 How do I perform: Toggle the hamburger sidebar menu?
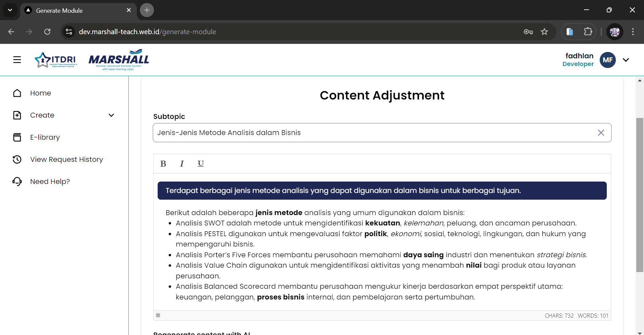coord(17,60)
